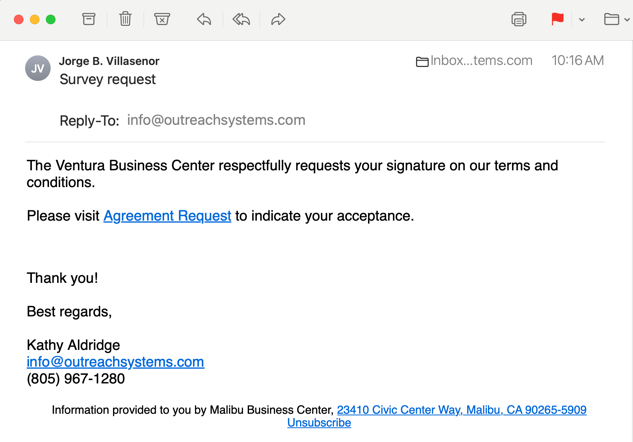The width and height of the screenshot is (633, 442).
Task: Click the Unsubscribe link
Action: pyautogui.click(x=319, y=423)
